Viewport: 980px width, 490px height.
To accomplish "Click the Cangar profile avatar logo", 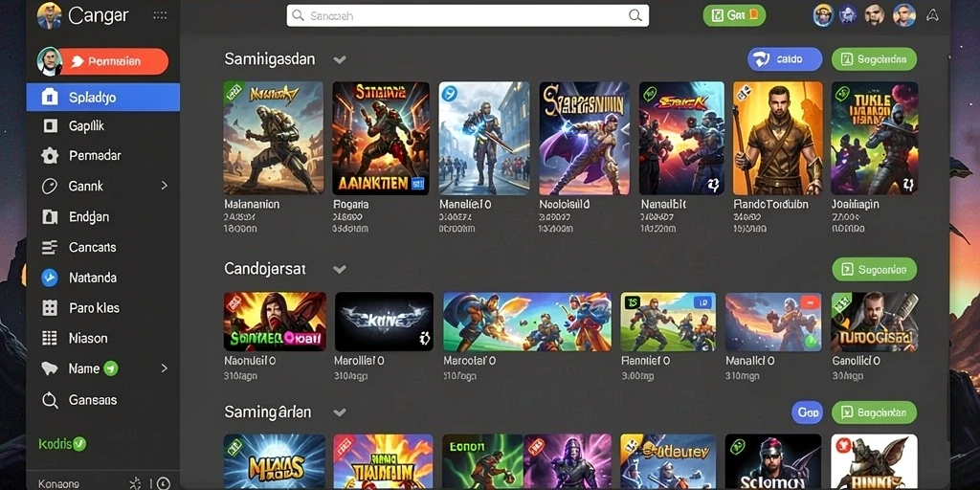I will point(50,15).
